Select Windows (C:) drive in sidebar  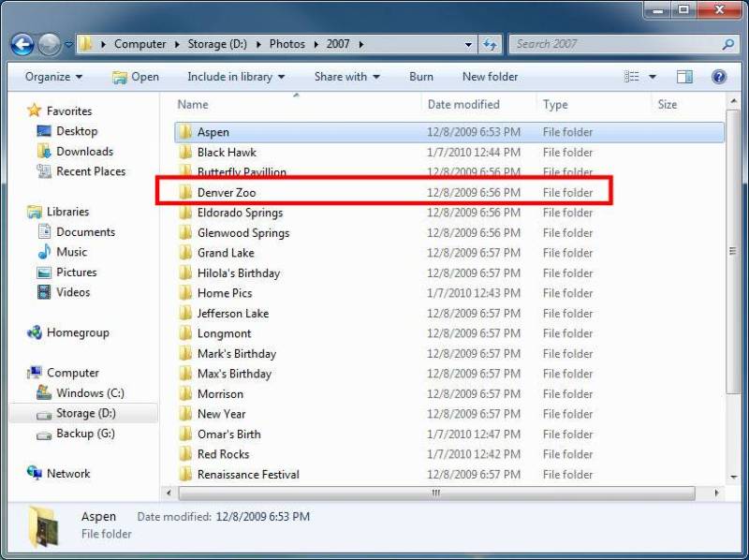[x=89, y=393]
